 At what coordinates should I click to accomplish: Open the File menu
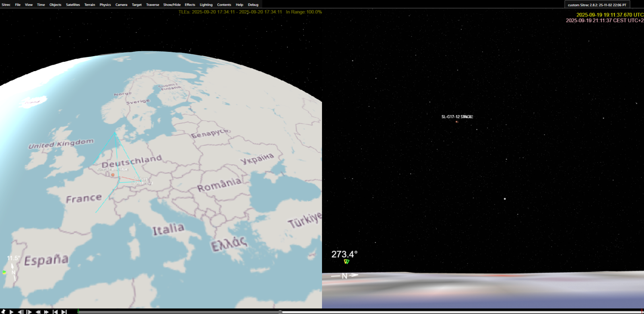18,5
